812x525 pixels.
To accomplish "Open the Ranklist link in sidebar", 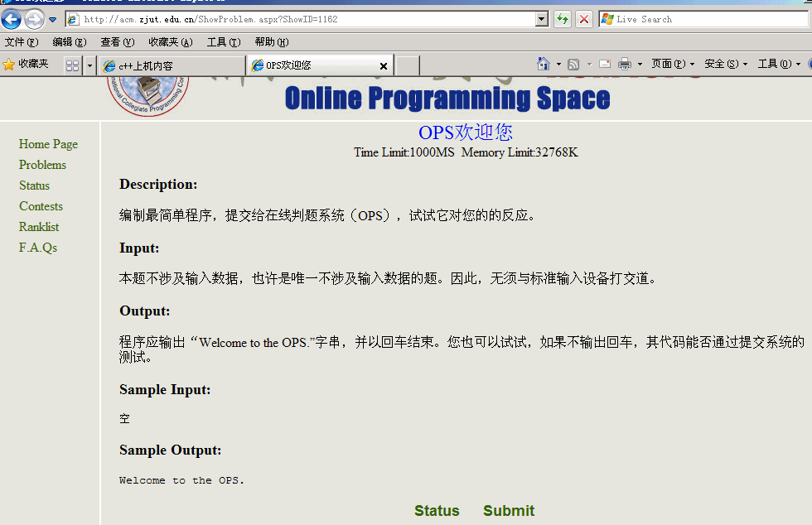I will pos(39,227).
